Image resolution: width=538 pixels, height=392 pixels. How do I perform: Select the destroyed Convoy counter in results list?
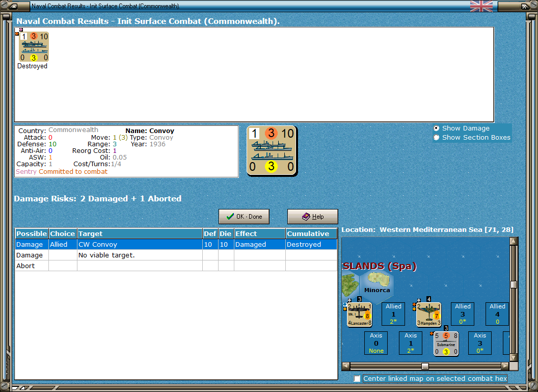(x=34, y=47)
